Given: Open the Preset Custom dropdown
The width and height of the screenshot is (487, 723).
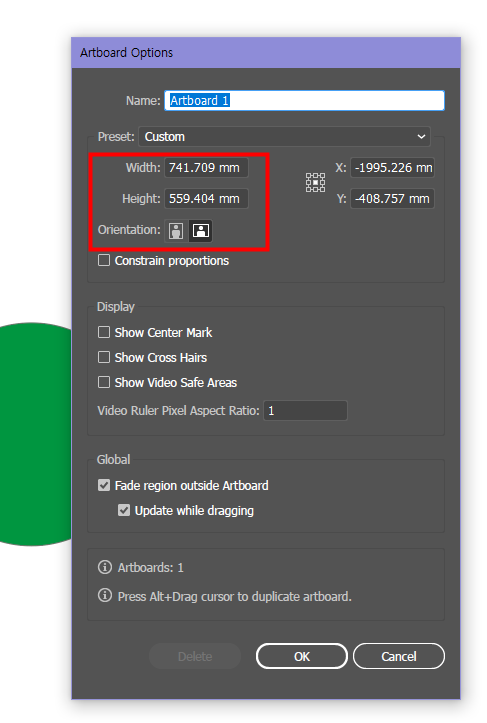Looking at the screenshot, I should click(285, 136).
